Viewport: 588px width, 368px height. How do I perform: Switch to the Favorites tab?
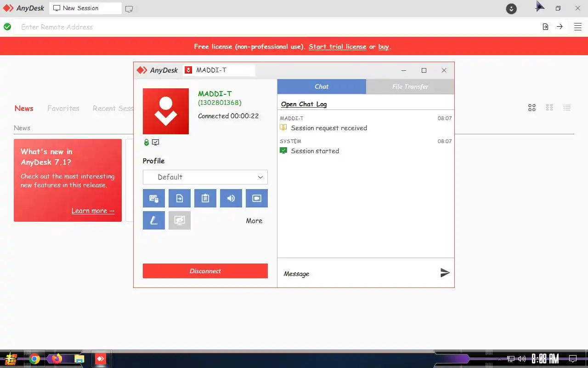pyautogui.click(x=63, y=109)
